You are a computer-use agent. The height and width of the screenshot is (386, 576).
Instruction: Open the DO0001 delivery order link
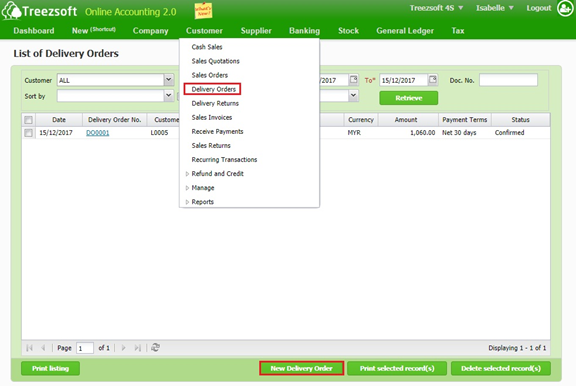click(x=98, y=133)
